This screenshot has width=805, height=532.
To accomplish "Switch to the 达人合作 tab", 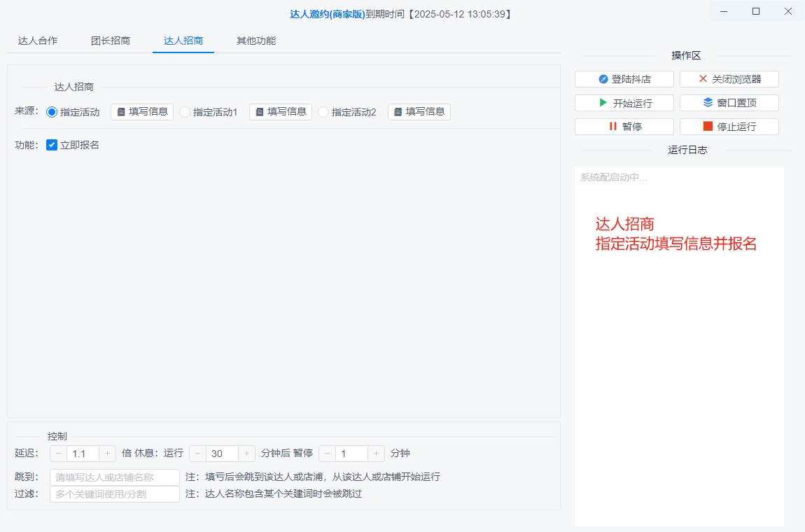I will pos(37,41).
